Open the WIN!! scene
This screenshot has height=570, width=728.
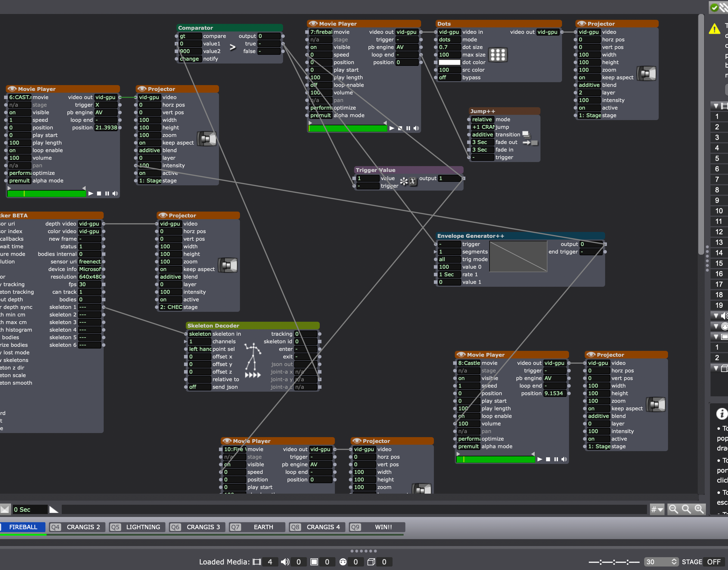(383, 527)
